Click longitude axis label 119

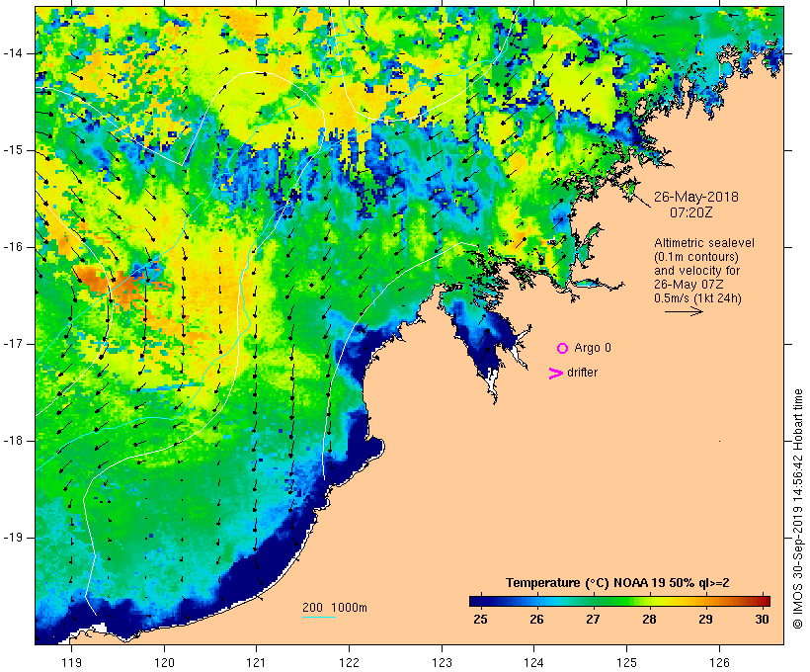(x=71, y=663)
